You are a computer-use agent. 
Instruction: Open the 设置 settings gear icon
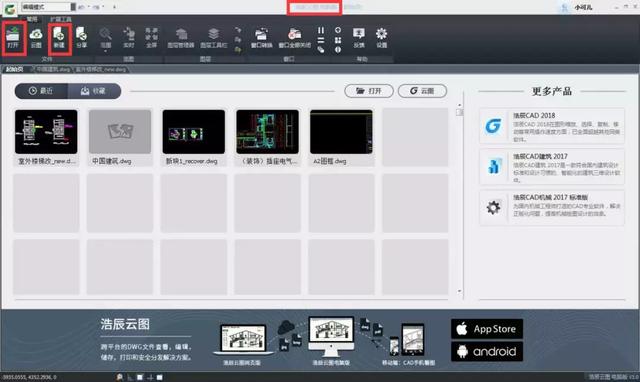tap(382, 38)
